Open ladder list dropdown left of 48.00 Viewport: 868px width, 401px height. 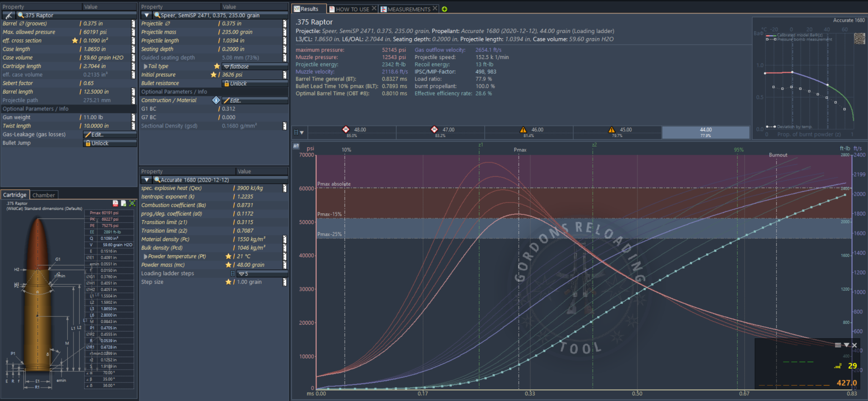click(x=299, y=132)
